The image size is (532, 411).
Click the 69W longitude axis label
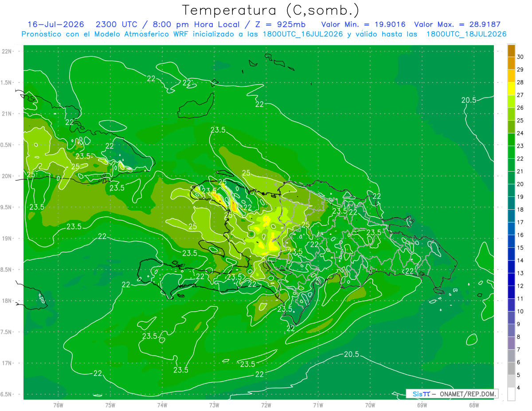click(422, 405)
